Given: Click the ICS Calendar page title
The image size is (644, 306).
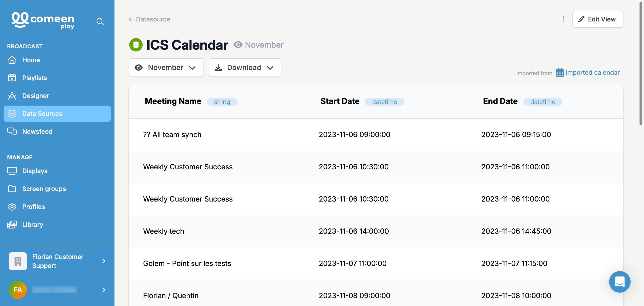Looking at the screenshot, I should point(187,45).
